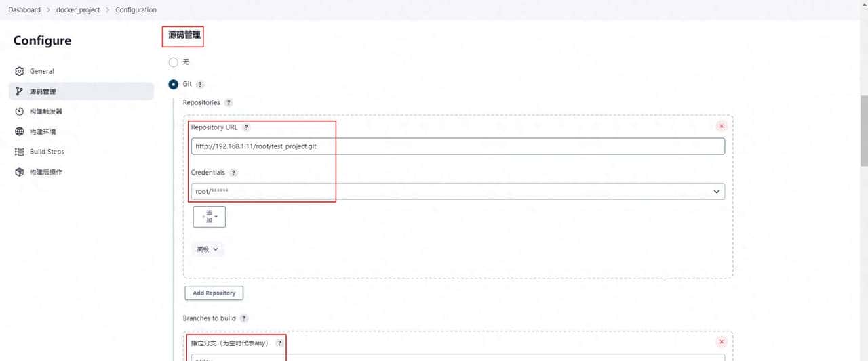The width and height of the screenshot is (868, 361).
Task: Open help for 指定分支 field
Action: (x=279, y=343)
